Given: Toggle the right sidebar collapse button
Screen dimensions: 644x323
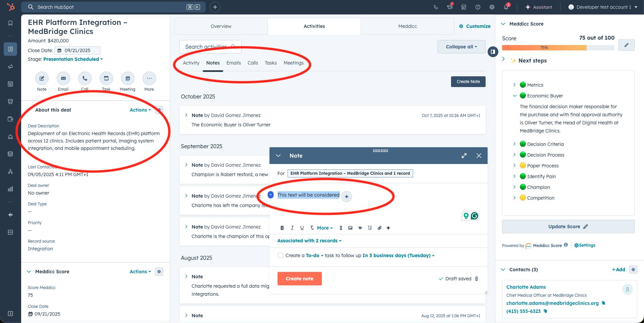Looking at the screenshot, I should [x=493, y=52].
